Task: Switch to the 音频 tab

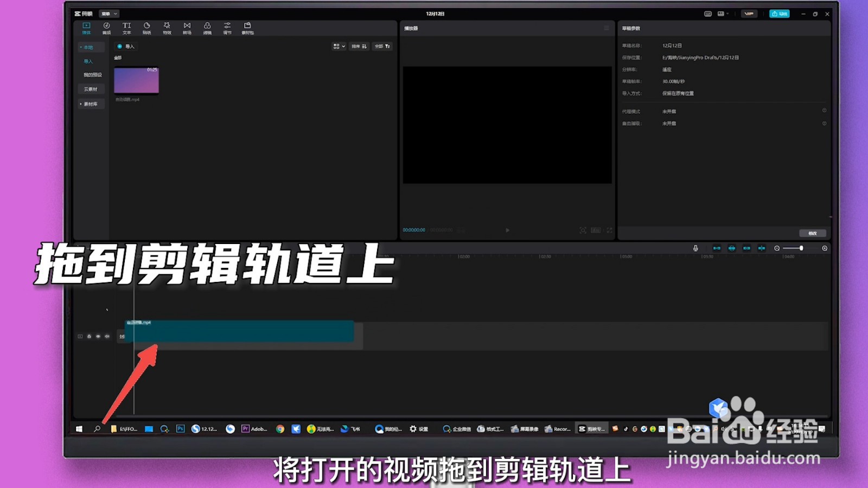Action: [106, 28]
